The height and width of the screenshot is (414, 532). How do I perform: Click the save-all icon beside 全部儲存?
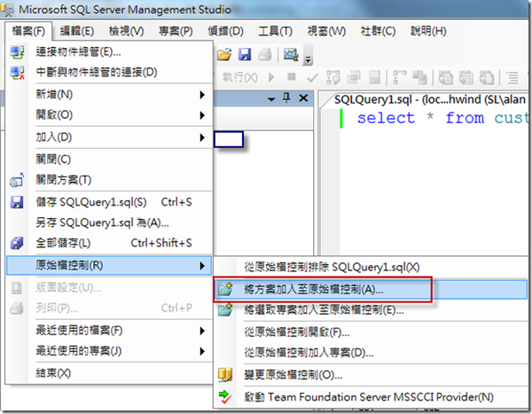[17, 243]
